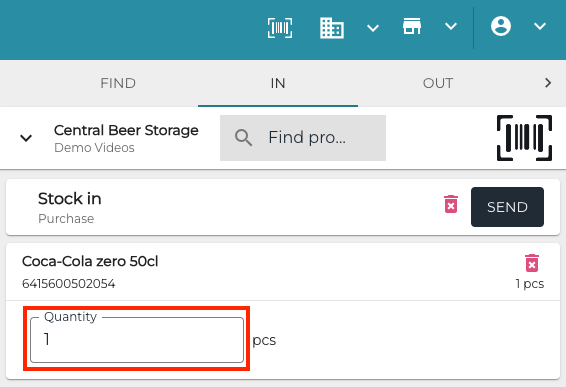
Task: Remove the Coca-Cola zero 50cl row
Action: click(532, 263)
